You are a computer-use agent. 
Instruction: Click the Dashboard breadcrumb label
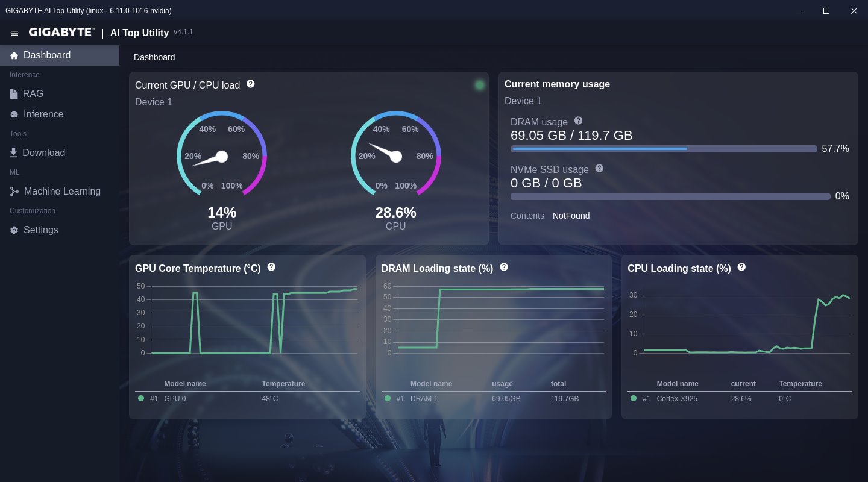tap(154, 57)
